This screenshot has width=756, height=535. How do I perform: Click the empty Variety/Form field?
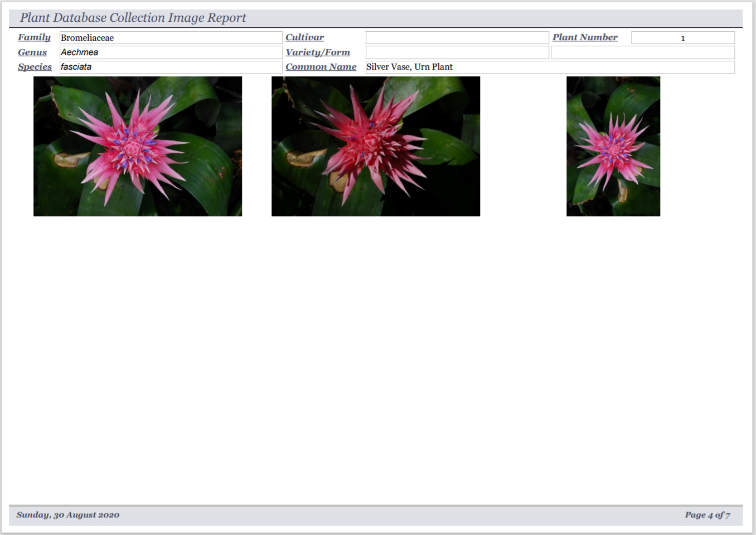(x=457, y=52)
